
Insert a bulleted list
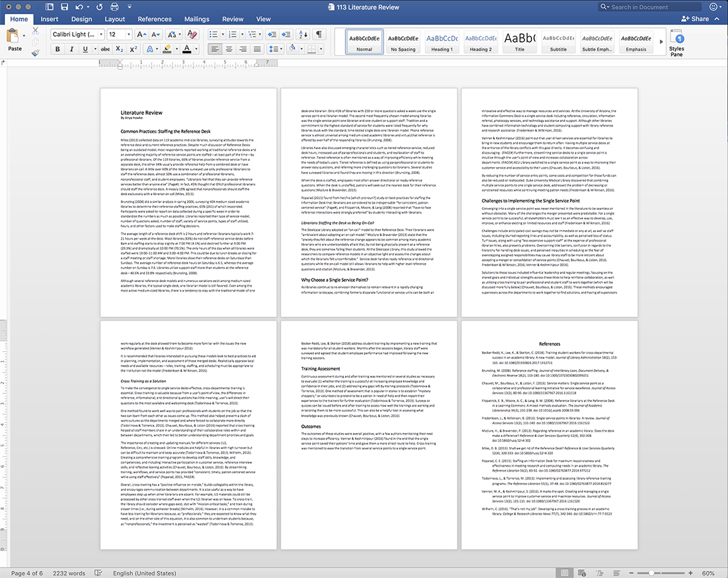pos(213,34)
